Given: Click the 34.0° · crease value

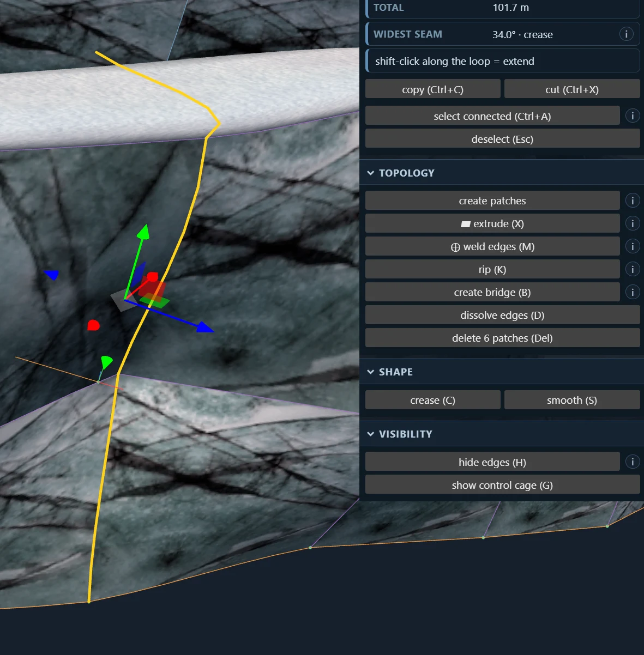Looking at the screenshot, I should (x=522, y=34).
